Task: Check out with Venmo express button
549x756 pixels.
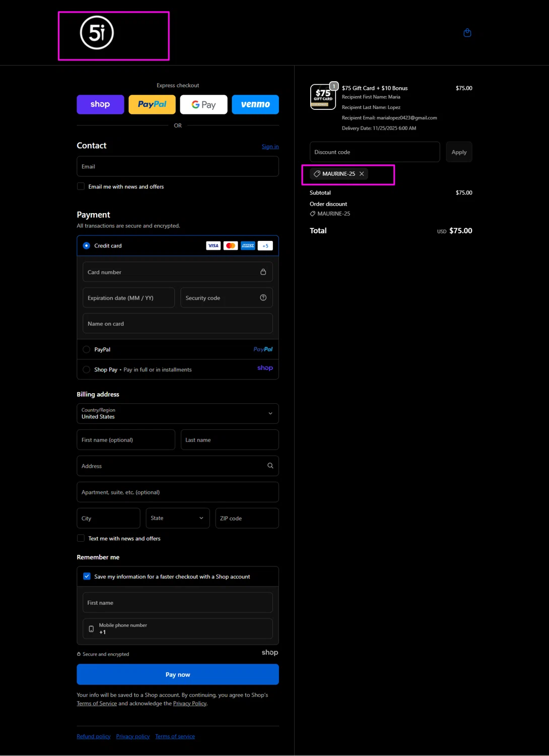Action: [255, 104]
